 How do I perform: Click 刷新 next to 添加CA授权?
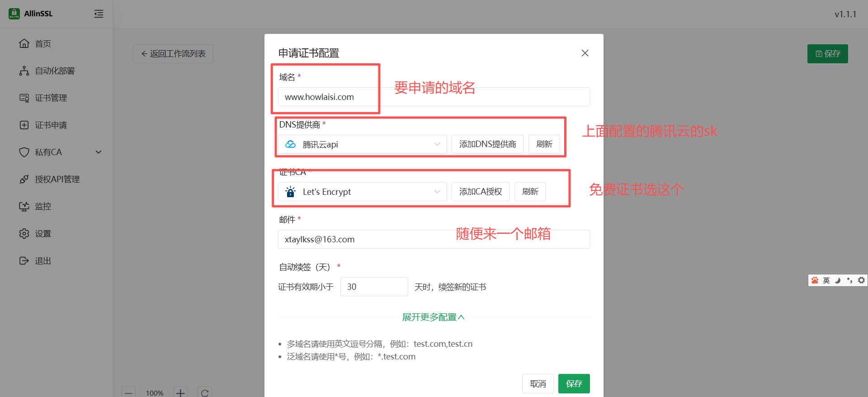pyautogui.click(x=530, y=192)
